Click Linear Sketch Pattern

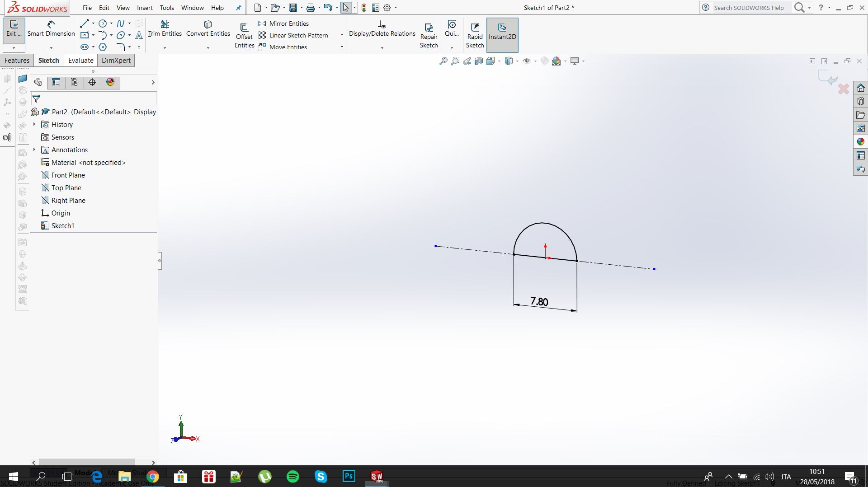(293, 35)
